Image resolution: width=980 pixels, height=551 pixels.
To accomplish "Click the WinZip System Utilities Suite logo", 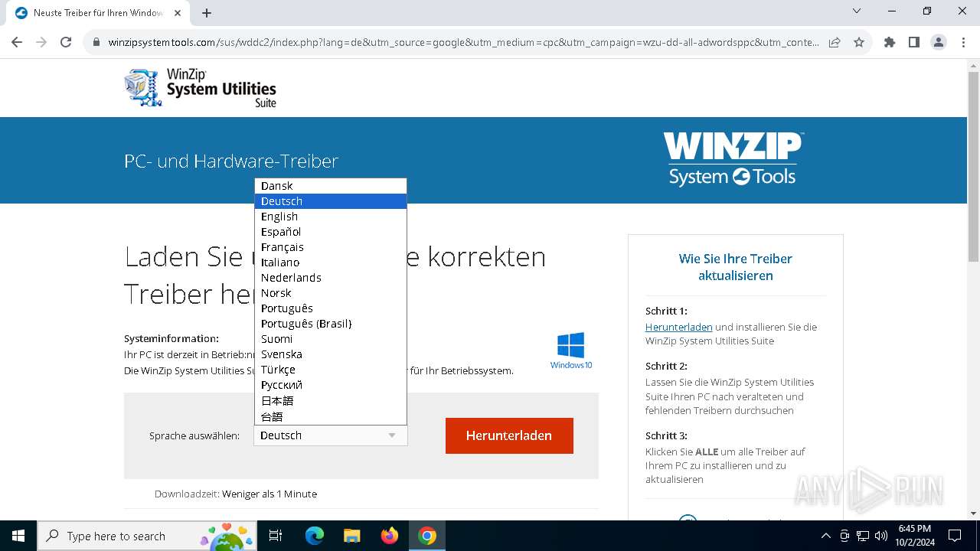I will [200, 87].
